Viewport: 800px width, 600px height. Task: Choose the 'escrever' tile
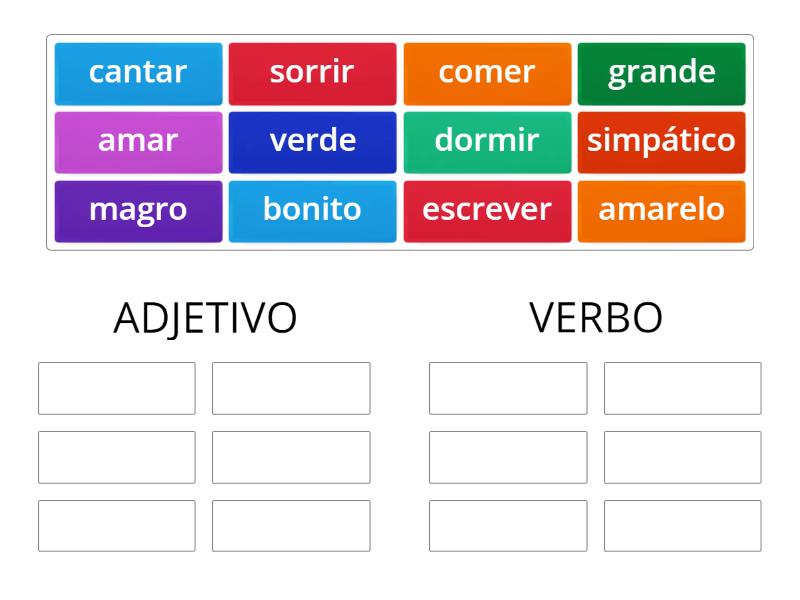pyautogui.click(x=487, y=210)
